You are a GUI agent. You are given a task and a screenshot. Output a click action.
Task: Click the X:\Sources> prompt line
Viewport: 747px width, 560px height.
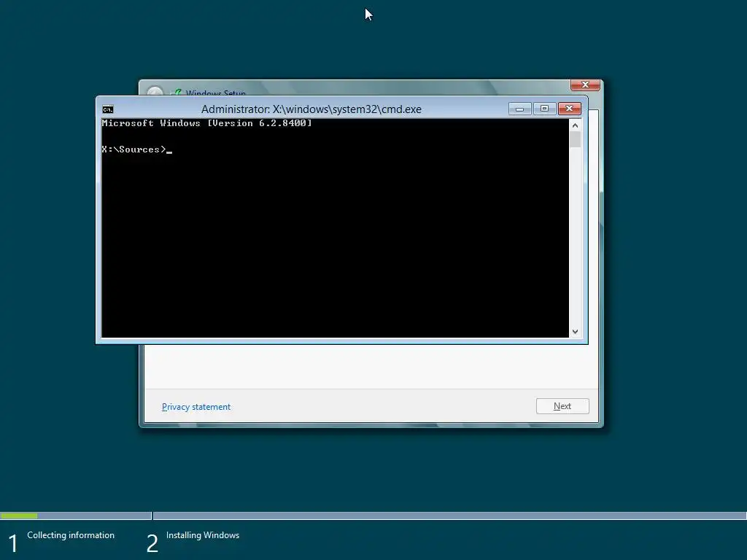pos(136,149)
